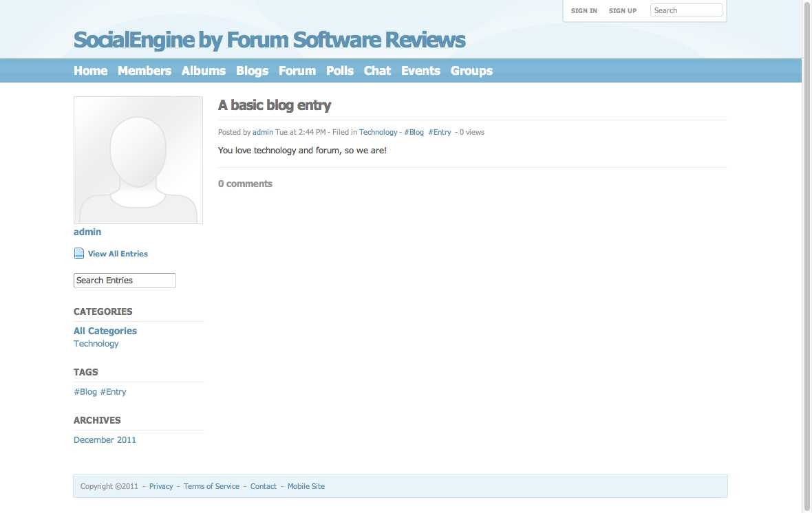The width and height of the screenshot is (812, 513).
Task: Open the admin profile avatar image
Action: [138, 160]
